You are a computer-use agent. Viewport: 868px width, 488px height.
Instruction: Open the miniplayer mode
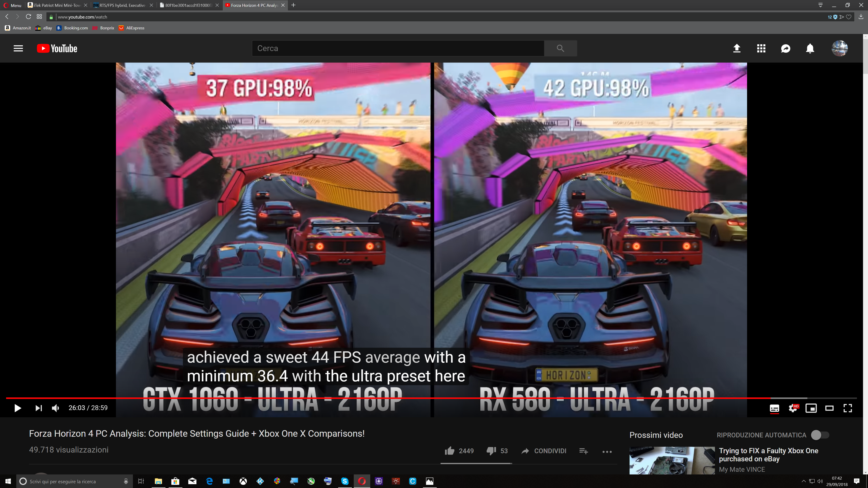tap(811, 408)
